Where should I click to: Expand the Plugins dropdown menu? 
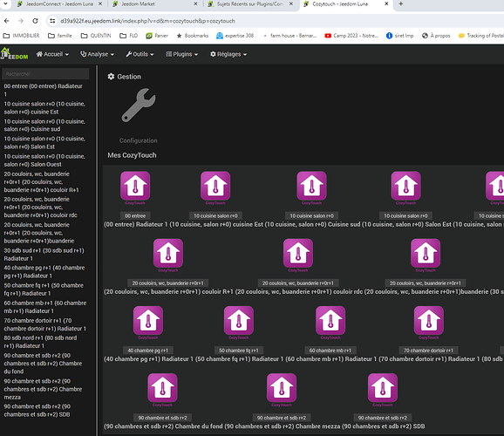(x=181, y=54)
